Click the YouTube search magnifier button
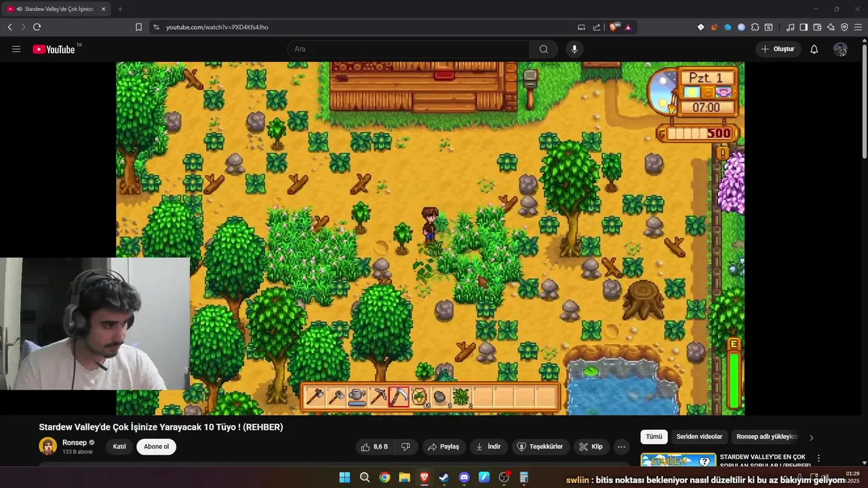The image size is (868, 488). point(544,49)
